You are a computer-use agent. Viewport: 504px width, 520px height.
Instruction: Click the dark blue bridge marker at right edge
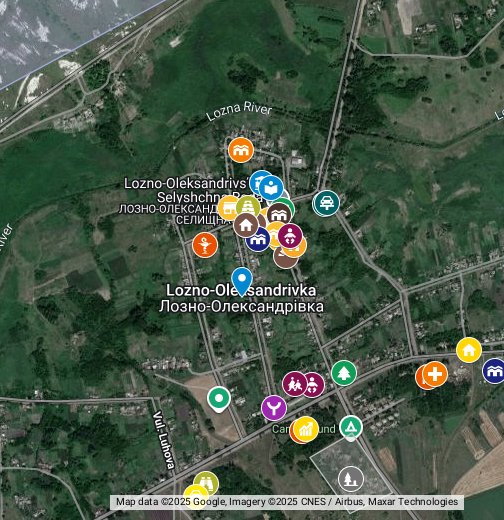tap(494, 371)
